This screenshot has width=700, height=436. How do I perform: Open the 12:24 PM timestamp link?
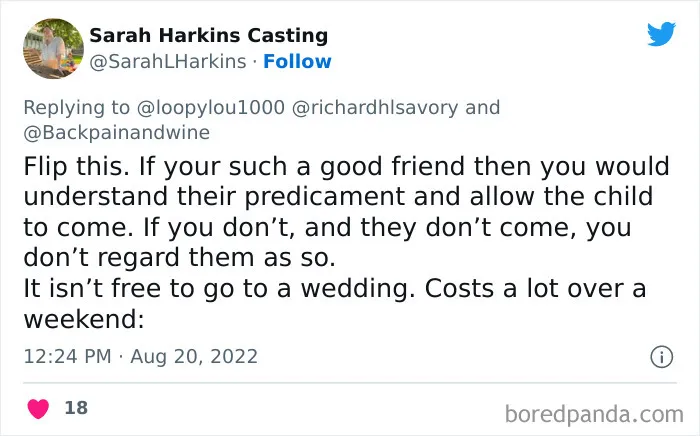coord(67,356)
